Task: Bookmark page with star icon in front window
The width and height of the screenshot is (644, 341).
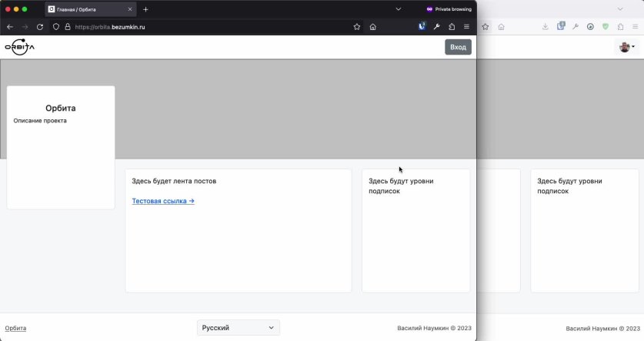Action: 357,27
